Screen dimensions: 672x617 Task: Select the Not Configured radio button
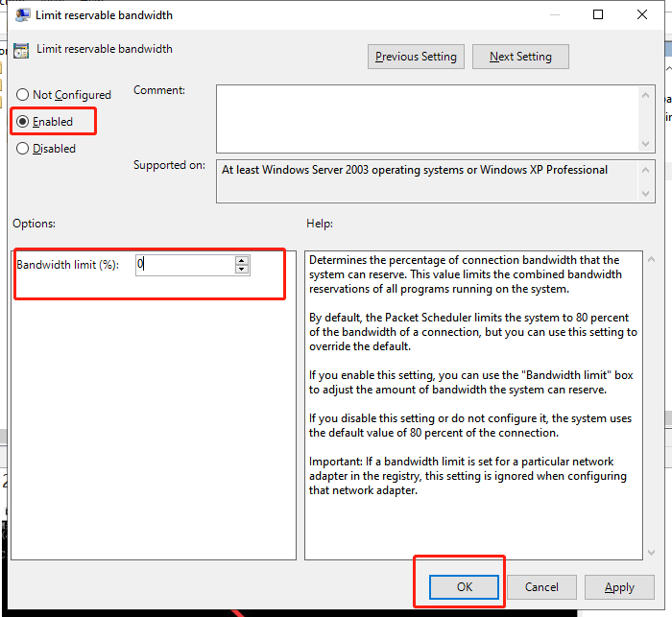22,95
